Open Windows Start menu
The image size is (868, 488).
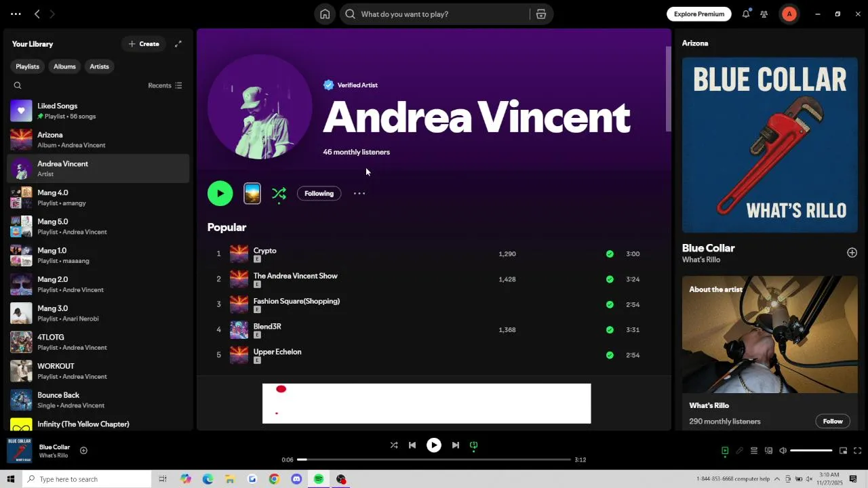pyautogui.click(x=10, y=479)
